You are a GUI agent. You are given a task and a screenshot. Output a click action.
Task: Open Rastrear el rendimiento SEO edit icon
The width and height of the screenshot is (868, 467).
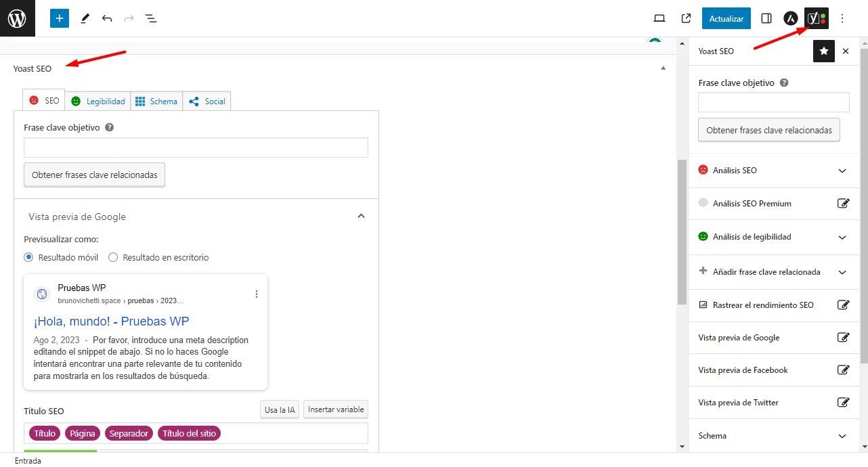pyautogui.click(x=843, y=305)
